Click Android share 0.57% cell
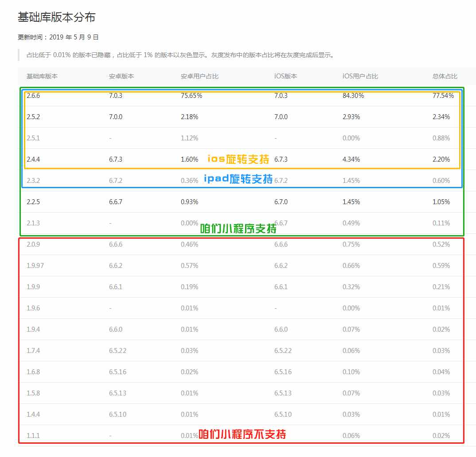This screenshot has height=457, width=476. (189, 265)
